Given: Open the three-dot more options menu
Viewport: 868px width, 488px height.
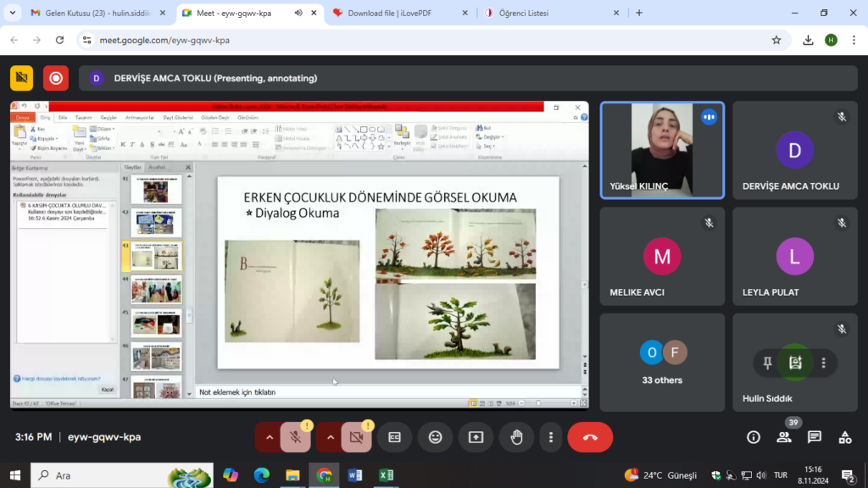Looking at the screenshot, I should click(x=551, y=437).
